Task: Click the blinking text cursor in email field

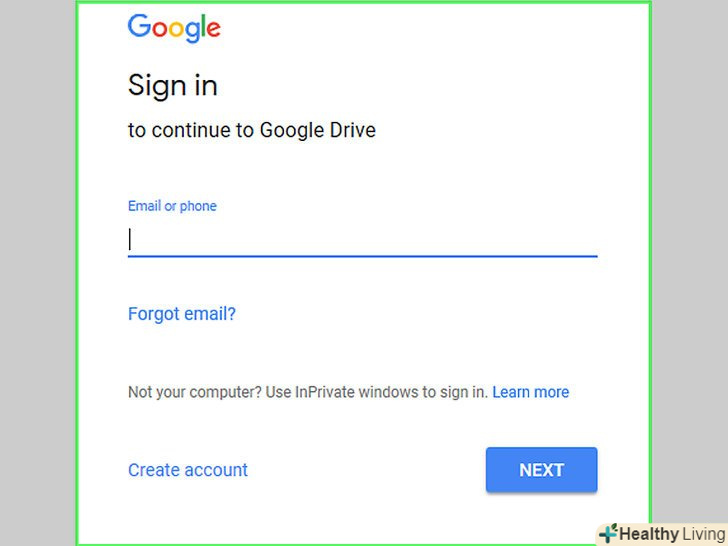Action: tap(130, 240)
